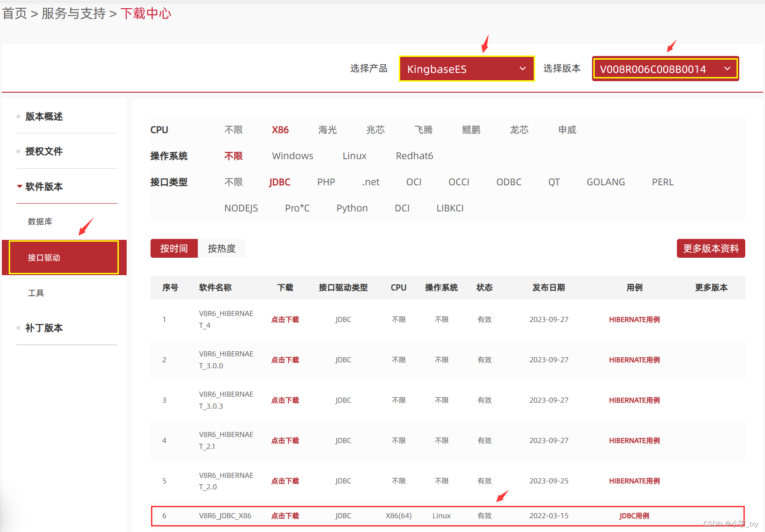Open HIBERNATE用例 for V8R6_HIBERNAET_2.1
Viewport: 765px width, 532px height.
pyautogui.click(x=634, y=441)
